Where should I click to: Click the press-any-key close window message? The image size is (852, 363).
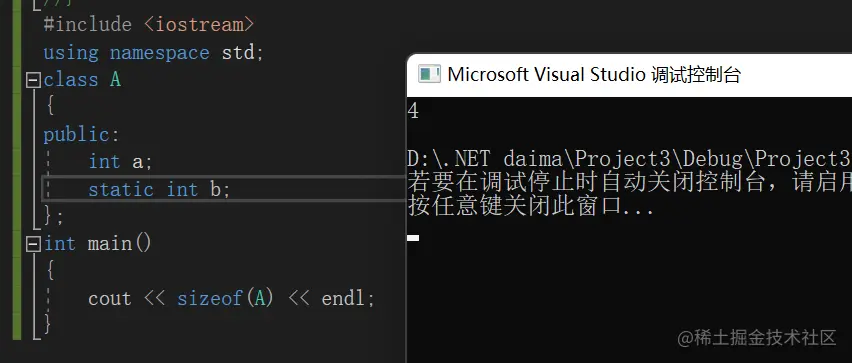point(530,207)
